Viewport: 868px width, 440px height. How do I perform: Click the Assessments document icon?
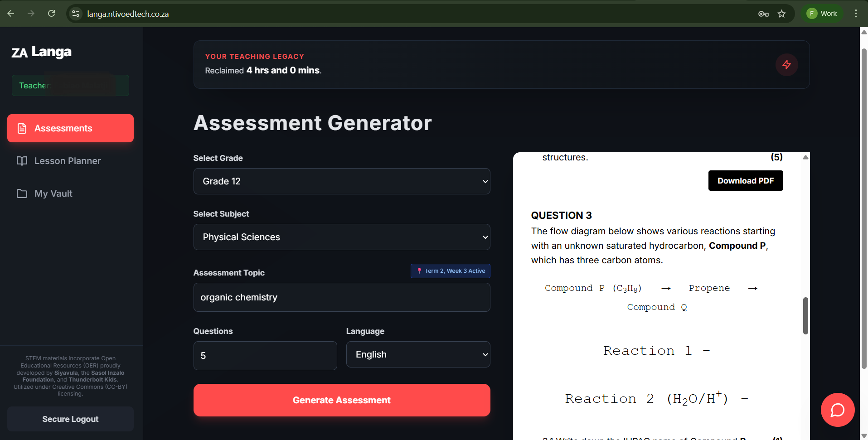click(x=22, y=128)
